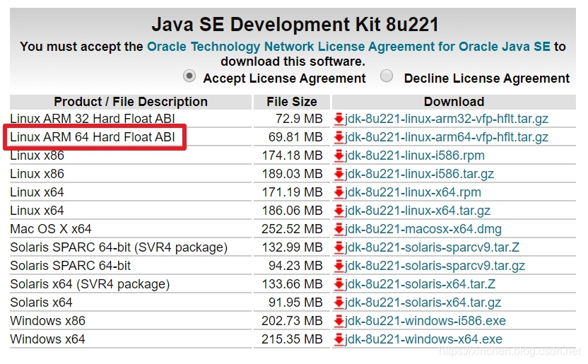The image size is (588, 364).
Task: Click red download arrow for linux-arm32 tarball
Action: [339, 119]
